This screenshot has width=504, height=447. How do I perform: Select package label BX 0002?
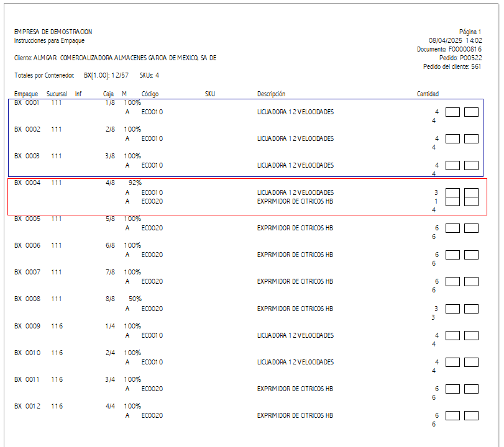click(27, 129)
